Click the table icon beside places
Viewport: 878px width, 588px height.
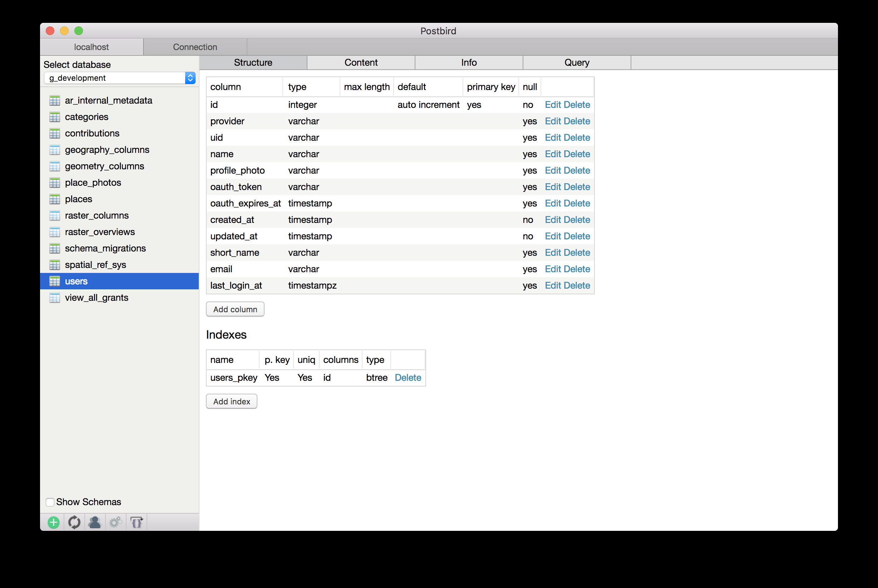pos(55,199)
